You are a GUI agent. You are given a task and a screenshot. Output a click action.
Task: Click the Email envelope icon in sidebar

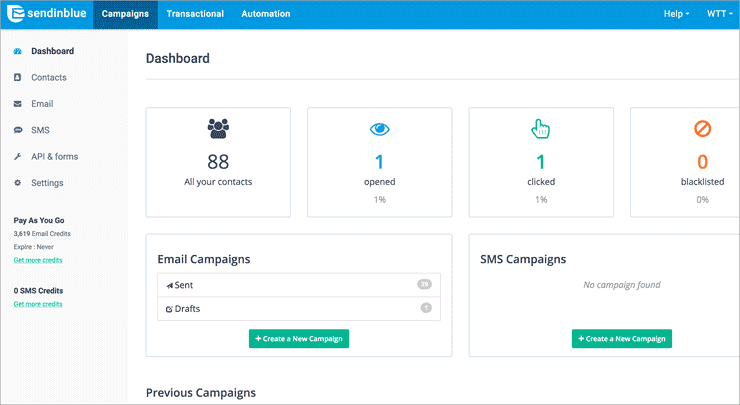(18, 104)
